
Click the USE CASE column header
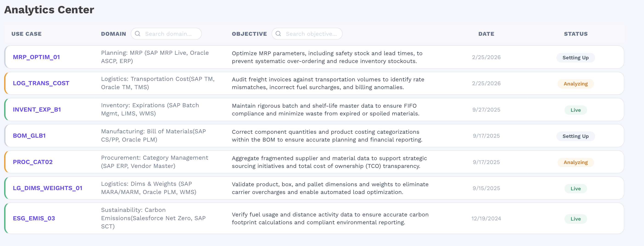coord(27,34)
